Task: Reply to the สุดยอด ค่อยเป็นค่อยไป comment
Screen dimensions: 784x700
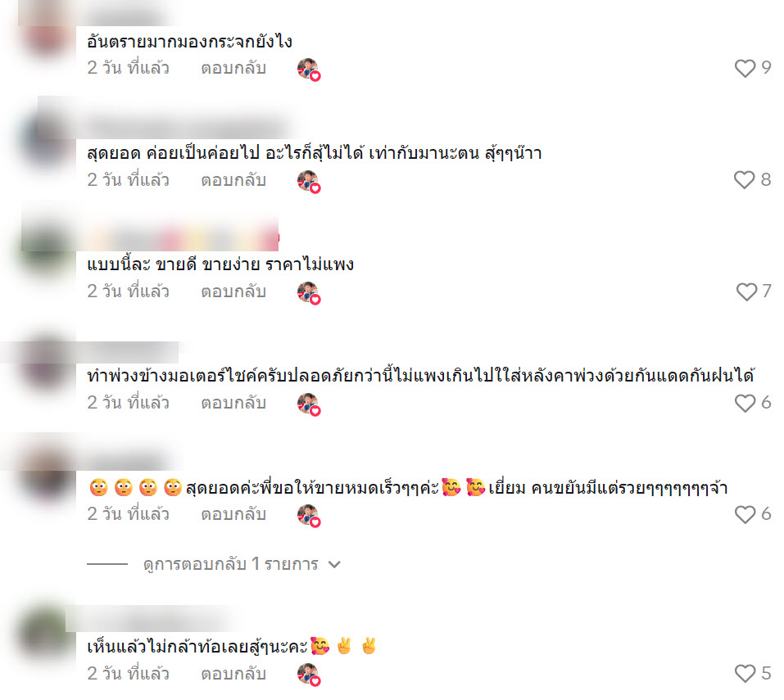Action: pos(233,180)
